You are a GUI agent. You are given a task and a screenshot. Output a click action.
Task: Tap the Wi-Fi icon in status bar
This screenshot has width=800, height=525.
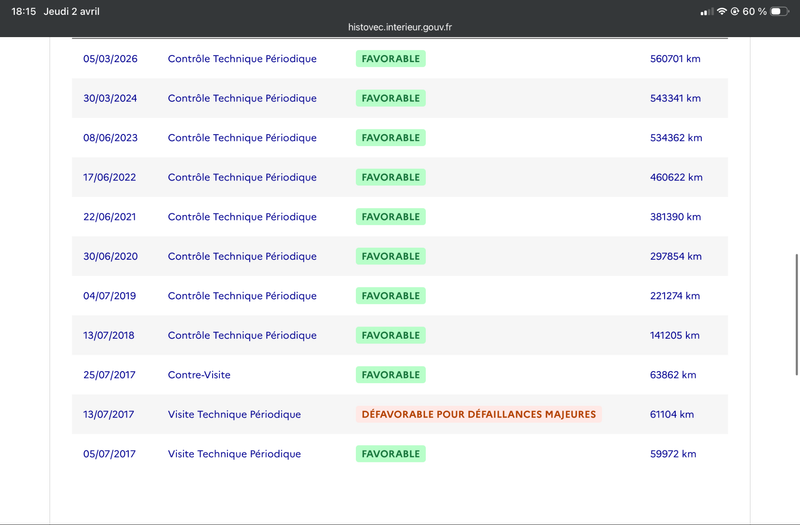point(722,11)
